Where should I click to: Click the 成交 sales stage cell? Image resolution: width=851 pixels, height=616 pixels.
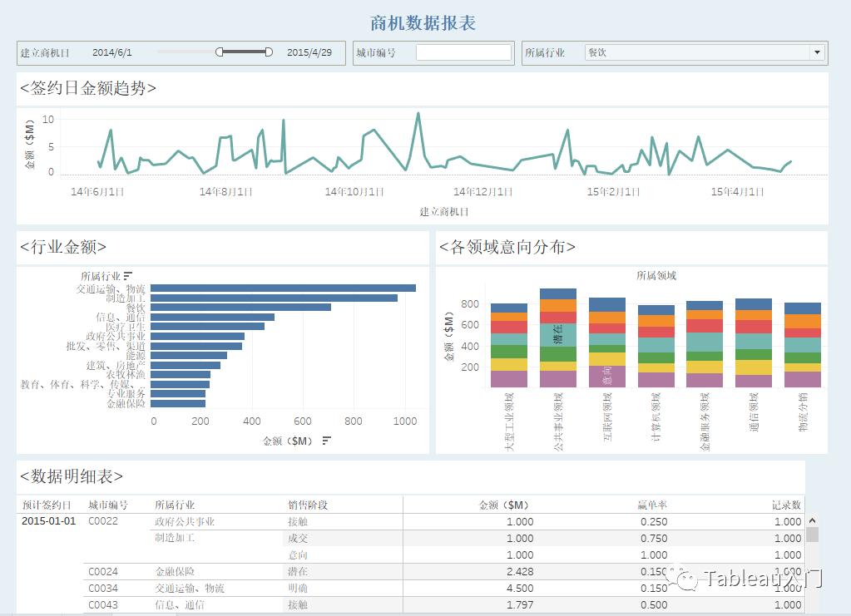[298, 539]
